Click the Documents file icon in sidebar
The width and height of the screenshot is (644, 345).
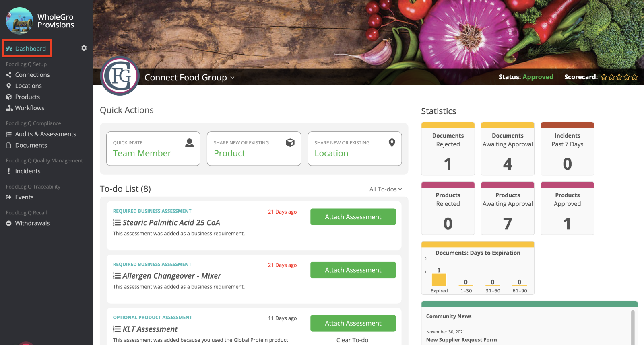point(9,145)
